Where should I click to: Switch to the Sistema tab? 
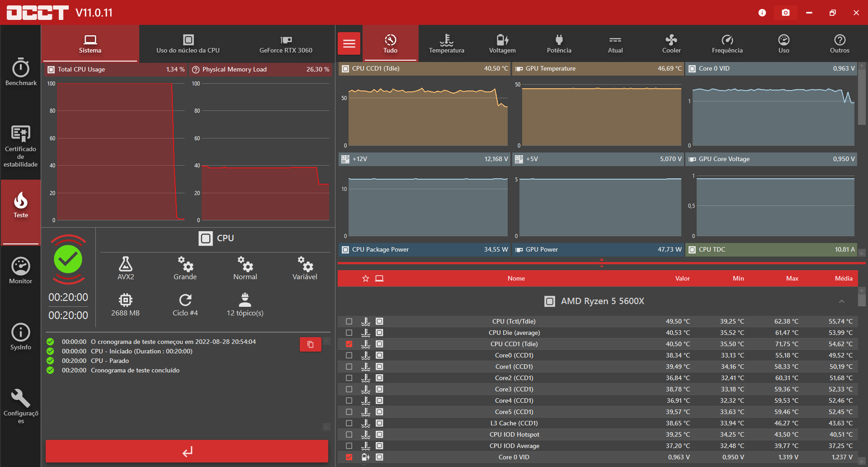pyautogui.click(x=90, y=43)
